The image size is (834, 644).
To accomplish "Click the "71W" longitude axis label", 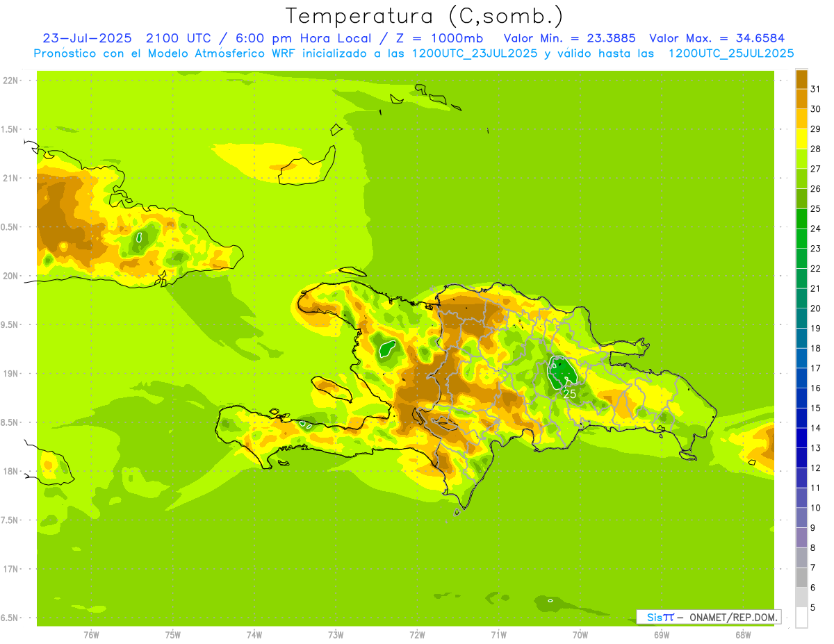I will [498, 634].
